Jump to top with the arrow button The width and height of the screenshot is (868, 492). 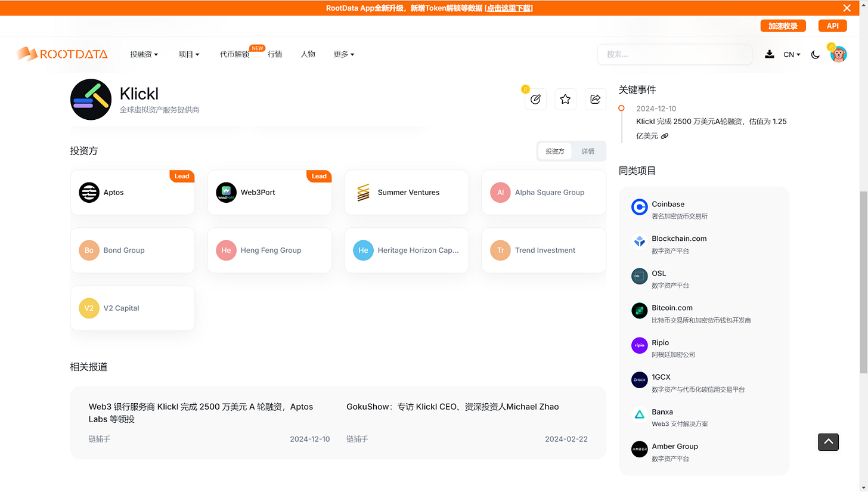[x=828, y=442]
